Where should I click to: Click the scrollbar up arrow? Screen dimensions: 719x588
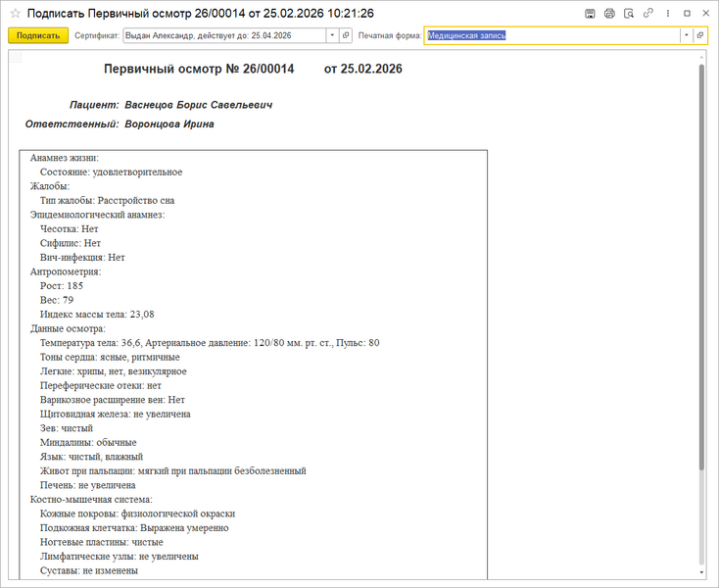click(701, 57)
